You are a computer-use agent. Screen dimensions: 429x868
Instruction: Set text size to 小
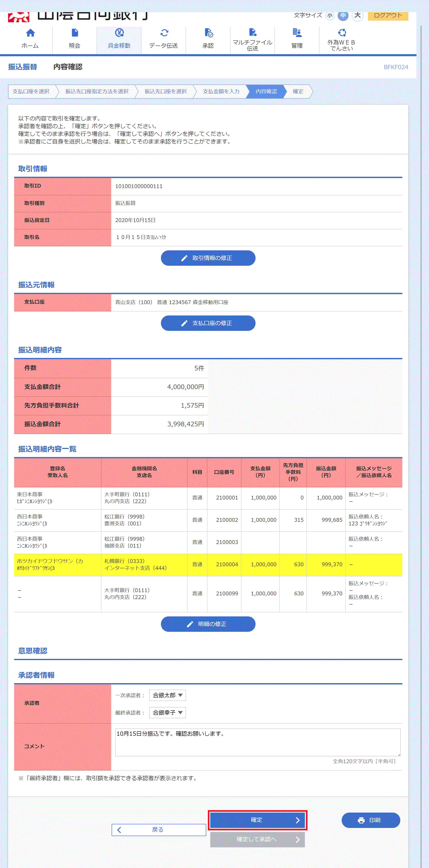pos(330,16)
